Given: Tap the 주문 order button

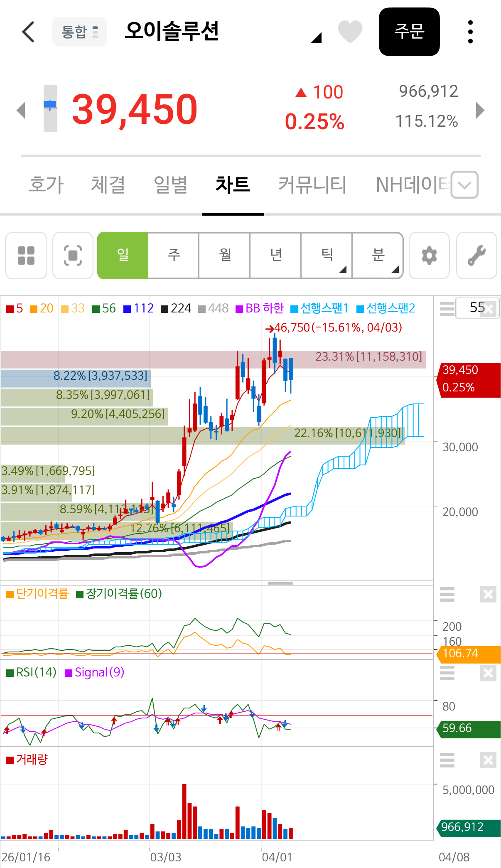Looking at the screenshot, I should tap(409, 32).
